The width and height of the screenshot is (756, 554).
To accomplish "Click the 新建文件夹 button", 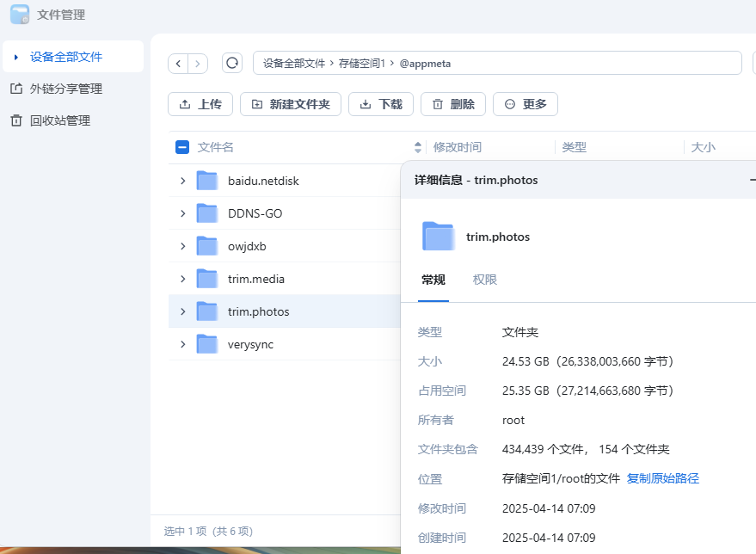I will (x=291, y=104).
